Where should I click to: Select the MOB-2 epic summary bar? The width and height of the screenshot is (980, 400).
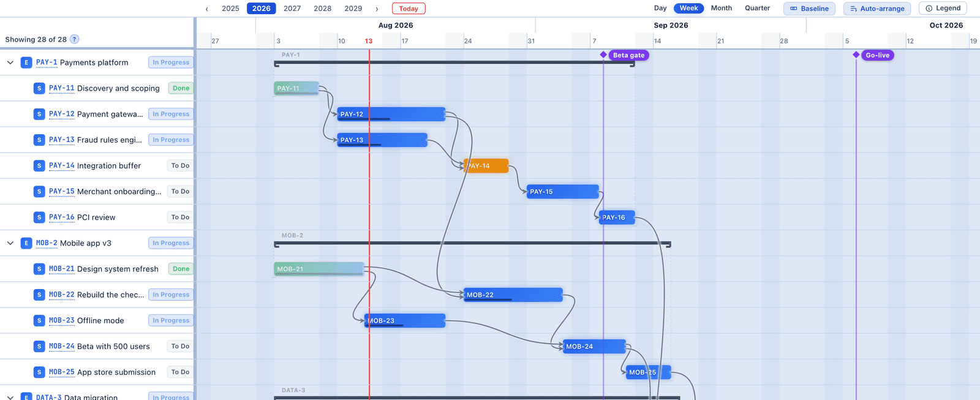pos(472,243)
